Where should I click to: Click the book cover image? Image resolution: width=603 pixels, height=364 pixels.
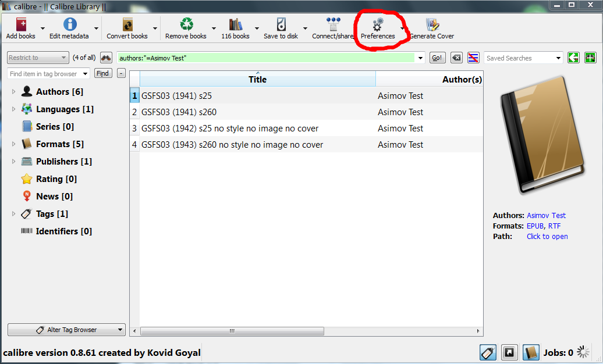(542, 135)
